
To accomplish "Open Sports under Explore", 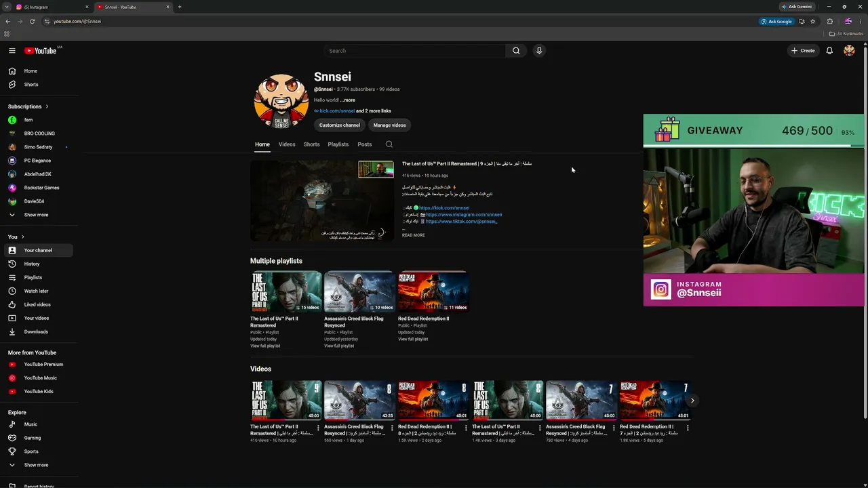I will pyautogui.click(x=38, y=451).
